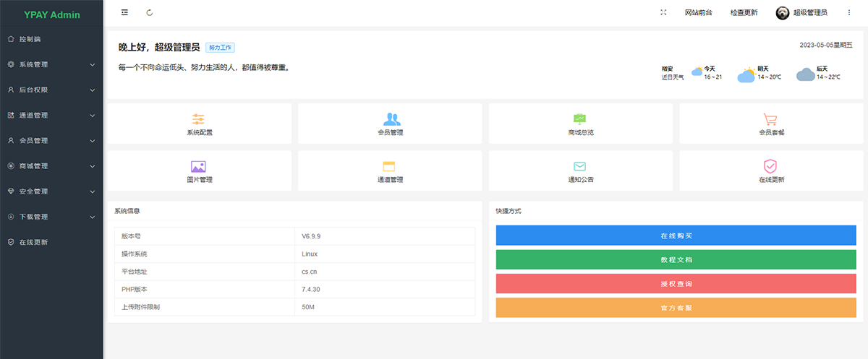868x359 pixels.
Task: Click the 商城管理 coin icon in sidebar
Action: tap(11, 165)
